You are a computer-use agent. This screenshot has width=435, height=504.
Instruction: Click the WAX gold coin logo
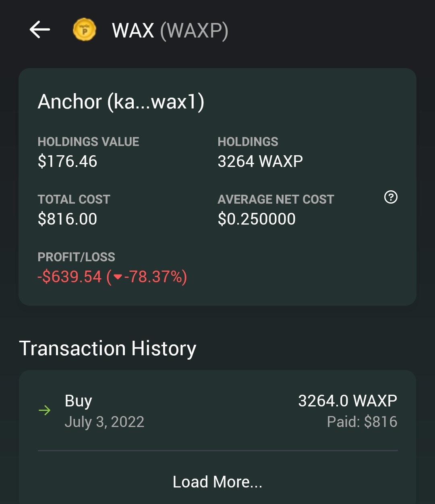click(85, 30)
